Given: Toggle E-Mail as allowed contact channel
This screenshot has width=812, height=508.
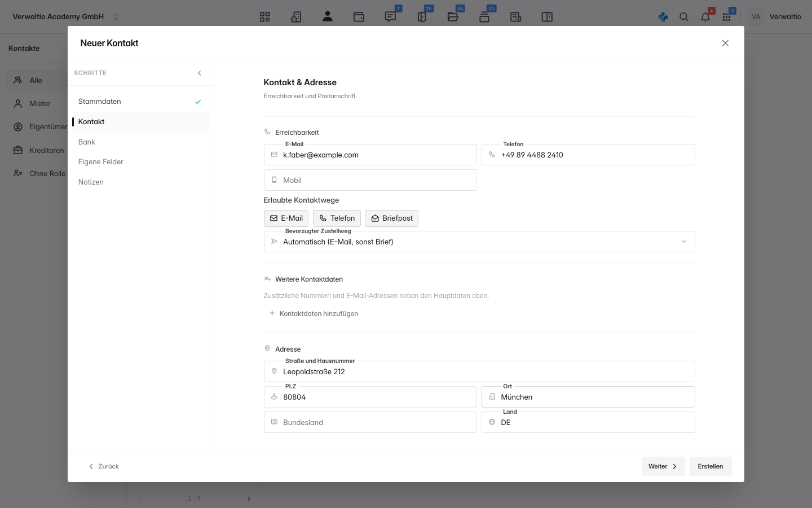Looking at the screenshot, I should [x=286, y=218].
